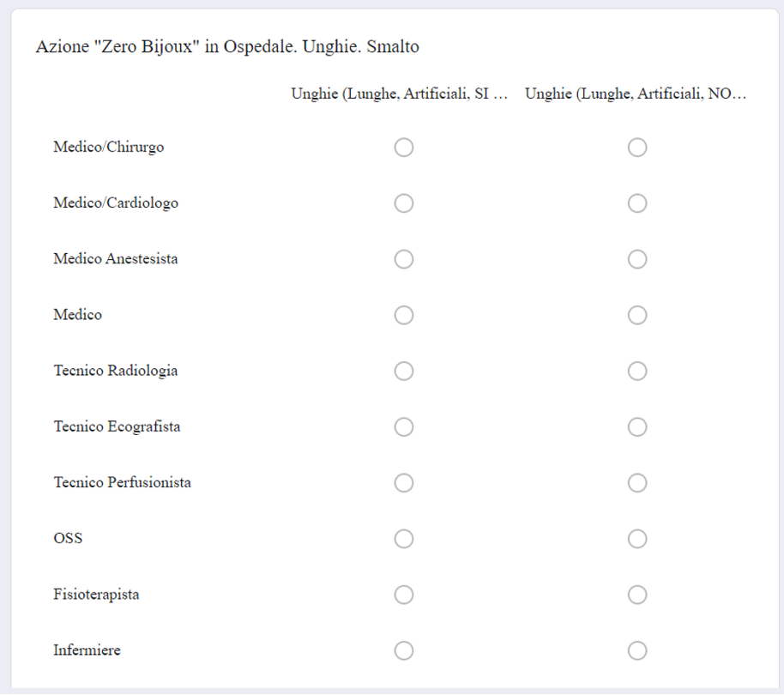Check SI option for Tecnico Ecografista

[x=403, y=427]
